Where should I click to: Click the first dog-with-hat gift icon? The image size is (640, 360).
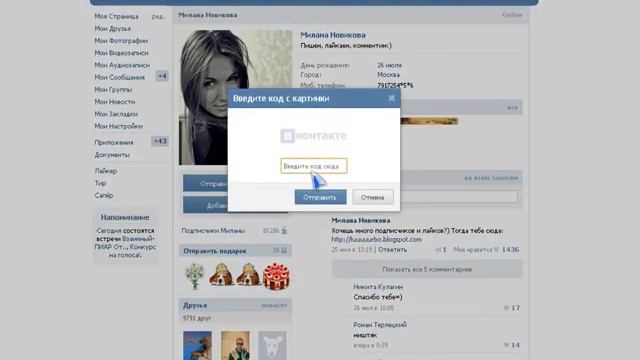(x=222, y=274)
